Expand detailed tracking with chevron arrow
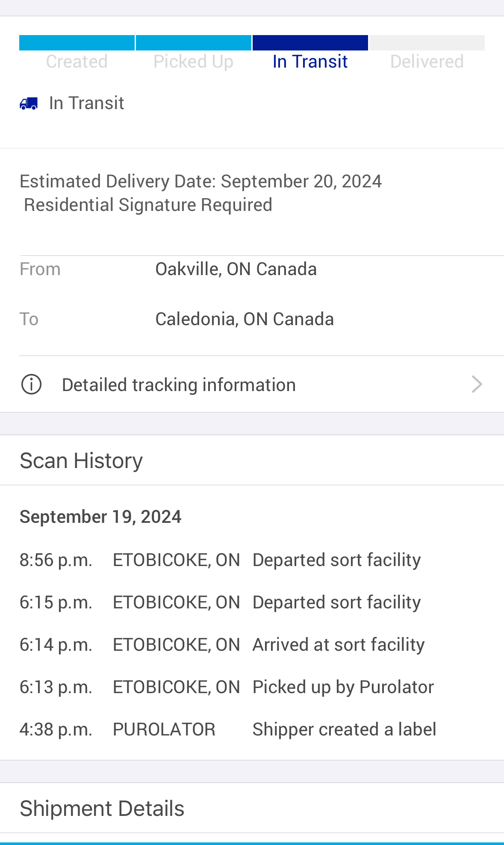The height and width of the screenshot is (845, 504). pos(477,384)
